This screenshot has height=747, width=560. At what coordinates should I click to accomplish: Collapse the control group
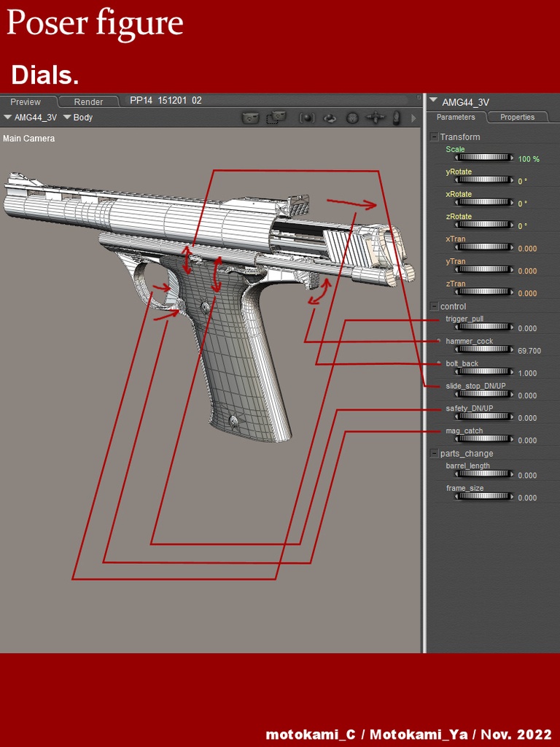(x=434, y=306)
